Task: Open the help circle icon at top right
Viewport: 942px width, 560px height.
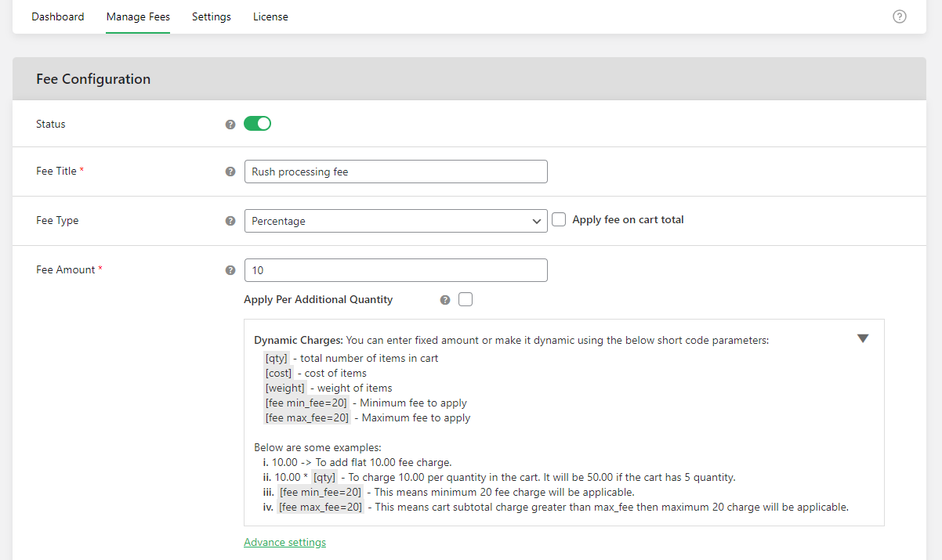Action: [x=900, y=16]
